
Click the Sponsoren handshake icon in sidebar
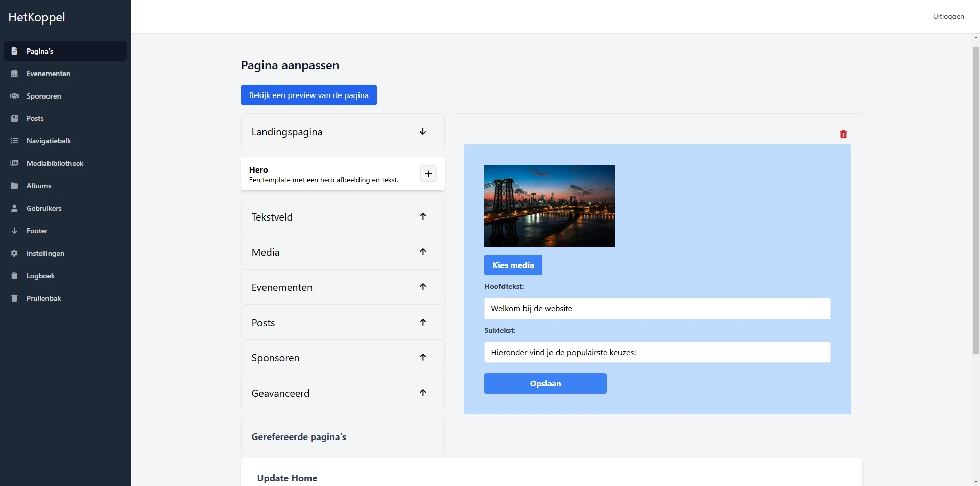point(14,96)
